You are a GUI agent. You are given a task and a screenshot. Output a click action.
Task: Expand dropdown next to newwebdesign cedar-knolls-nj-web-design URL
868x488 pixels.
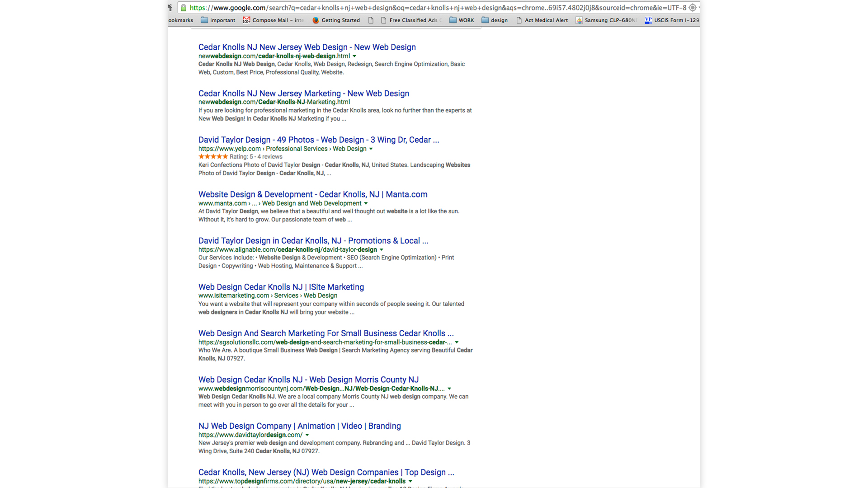point(354,56)
